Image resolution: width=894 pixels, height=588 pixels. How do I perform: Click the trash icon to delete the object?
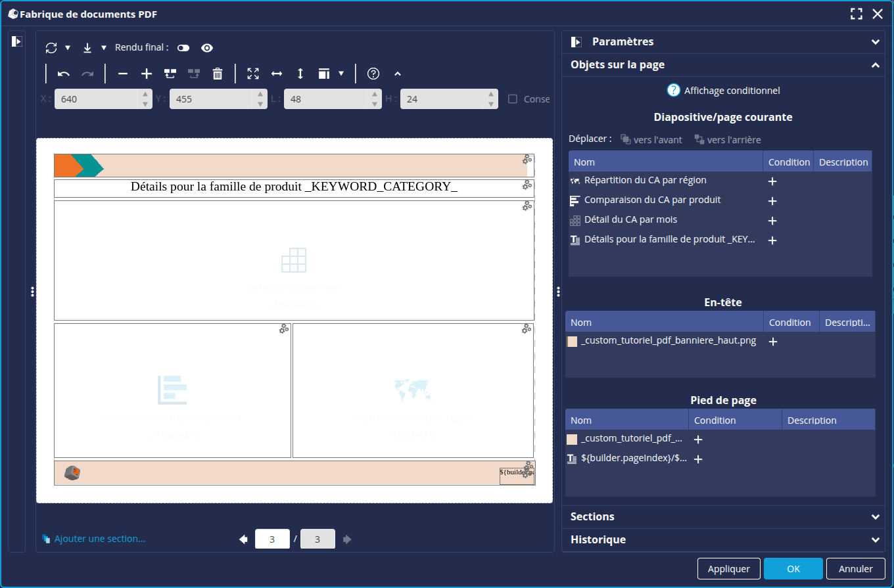[x=218, y=74]
